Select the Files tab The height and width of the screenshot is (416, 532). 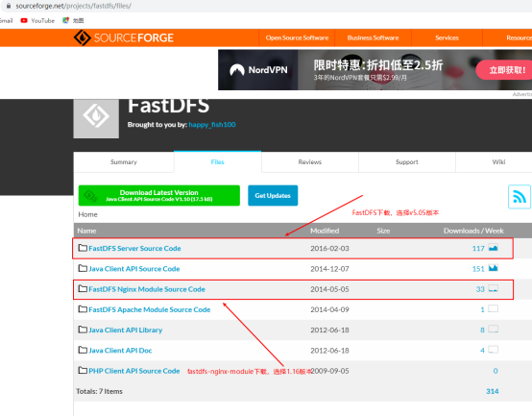point(217,161)
